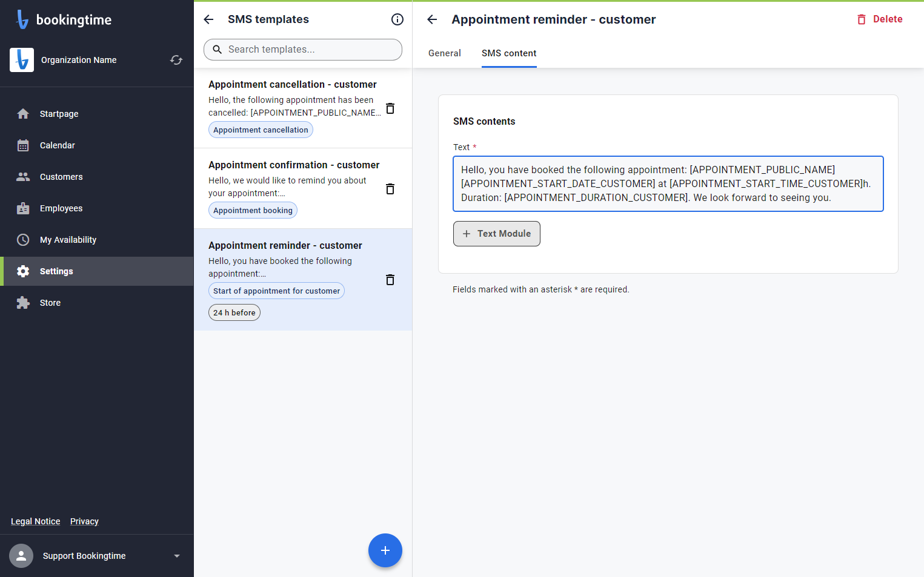
Task: Open the Store puzzle icon
Action: [23, 303]
